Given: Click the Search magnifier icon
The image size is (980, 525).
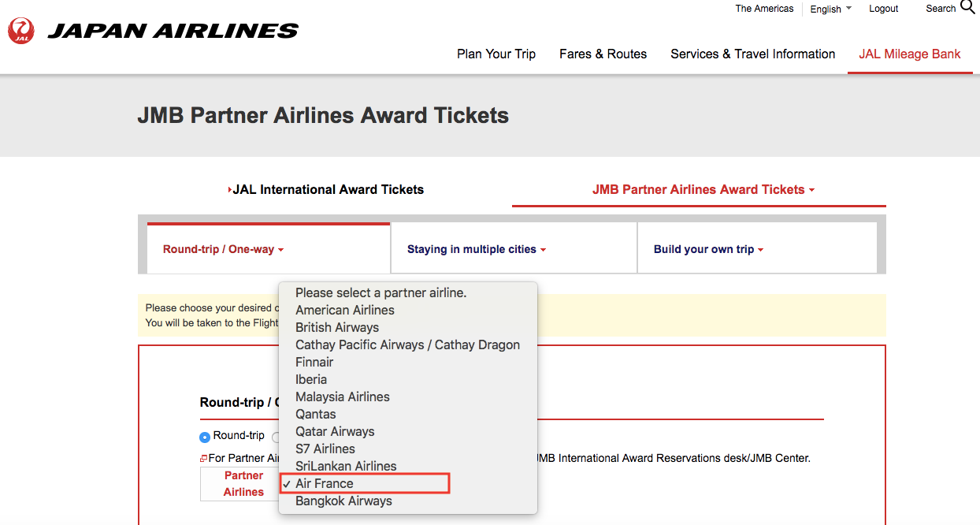Looking at the screenshot, I should pos(967,8).
